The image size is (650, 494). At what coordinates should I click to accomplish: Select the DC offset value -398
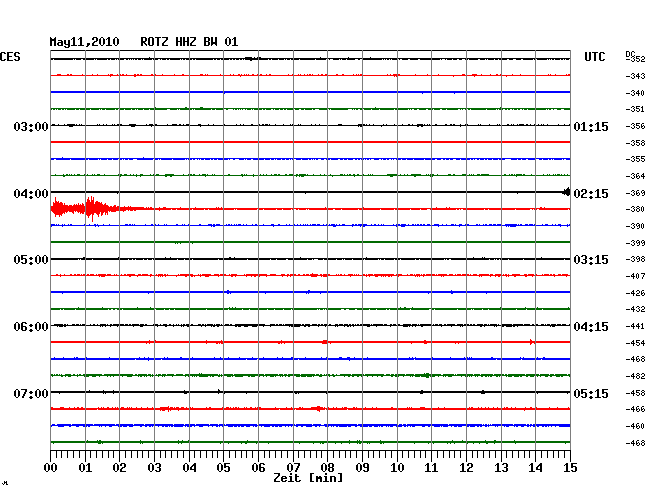point(635,259)
